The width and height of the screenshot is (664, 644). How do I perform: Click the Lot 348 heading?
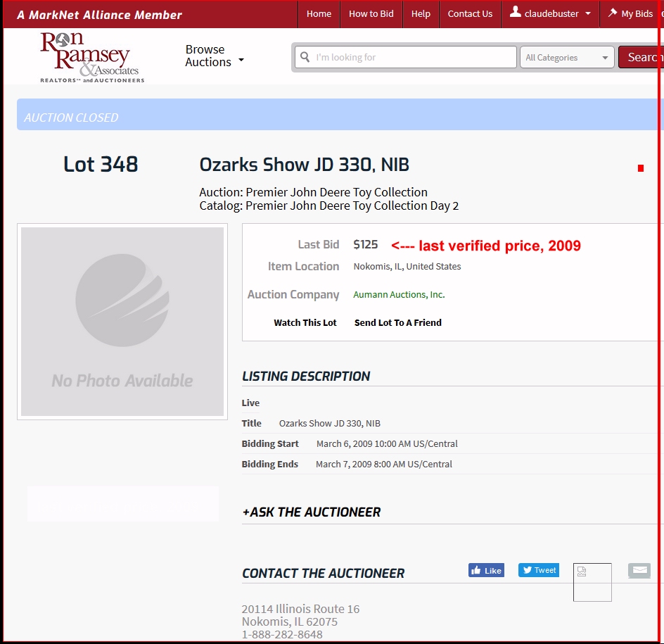101,165
